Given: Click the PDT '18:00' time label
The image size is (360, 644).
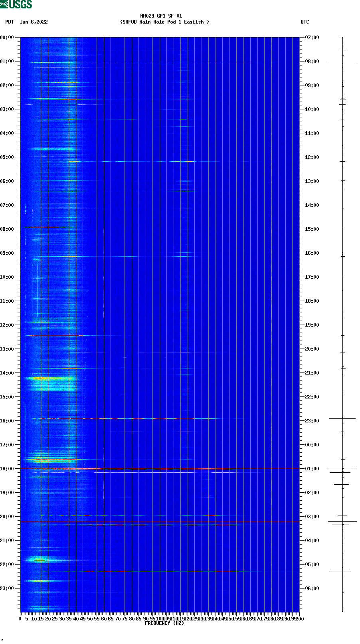Looking at the screenshot, I should (7, 469).
